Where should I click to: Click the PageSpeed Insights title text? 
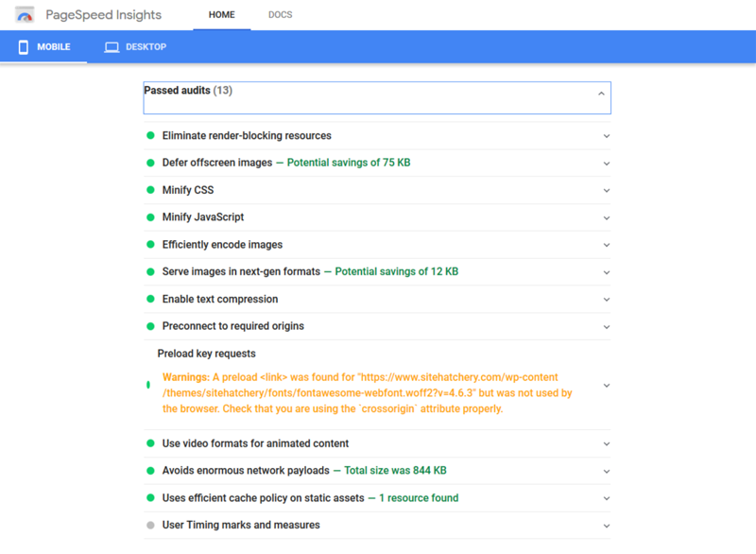pyautogui.click(x=104, y=15)
